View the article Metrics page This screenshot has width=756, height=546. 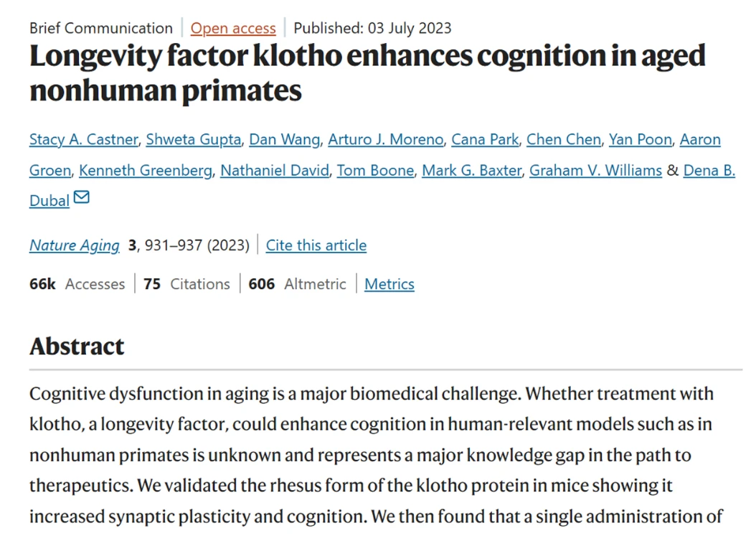(389, 284)
